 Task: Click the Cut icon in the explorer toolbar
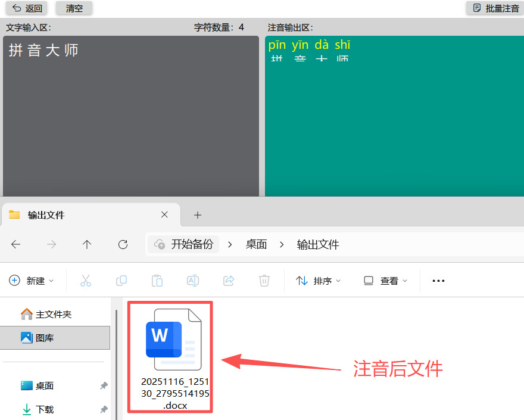(x=86, y=280)
